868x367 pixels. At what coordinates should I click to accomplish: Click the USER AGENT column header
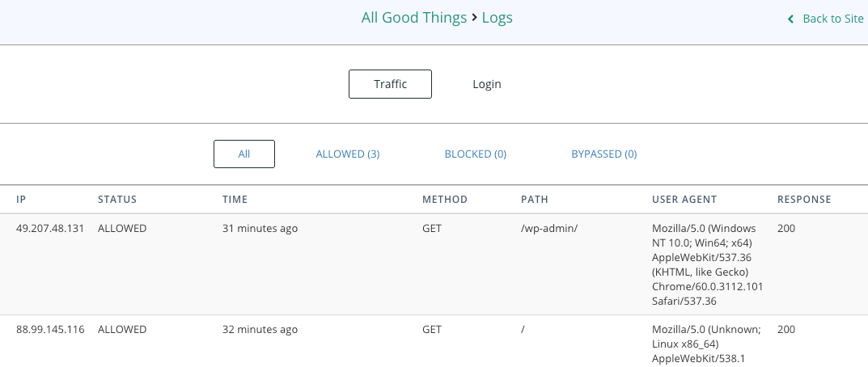[x=684, y=200]
